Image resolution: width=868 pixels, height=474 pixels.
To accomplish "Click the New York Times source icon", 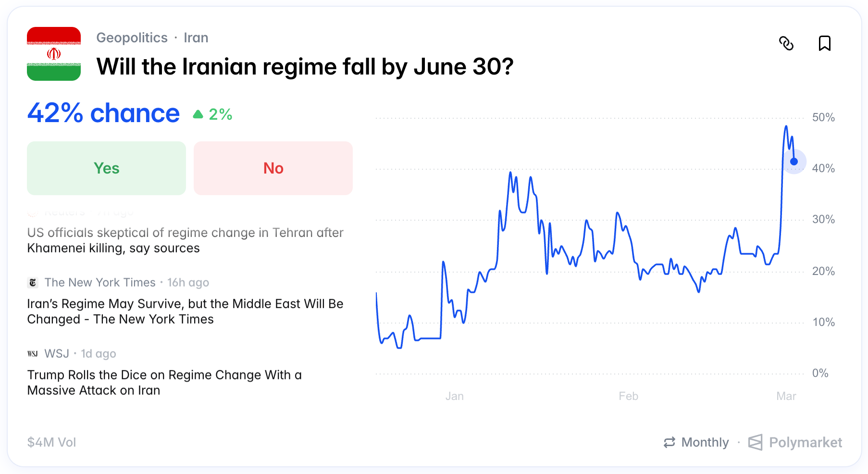I will point(33,283).
